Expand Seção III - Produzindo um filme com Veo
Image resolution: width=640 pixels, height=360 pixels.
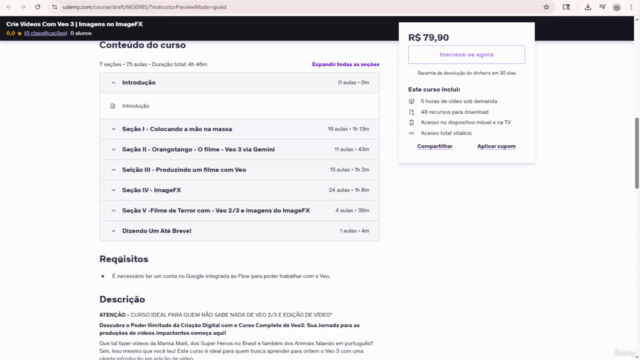pyautogui.click(x=239, y=170)
